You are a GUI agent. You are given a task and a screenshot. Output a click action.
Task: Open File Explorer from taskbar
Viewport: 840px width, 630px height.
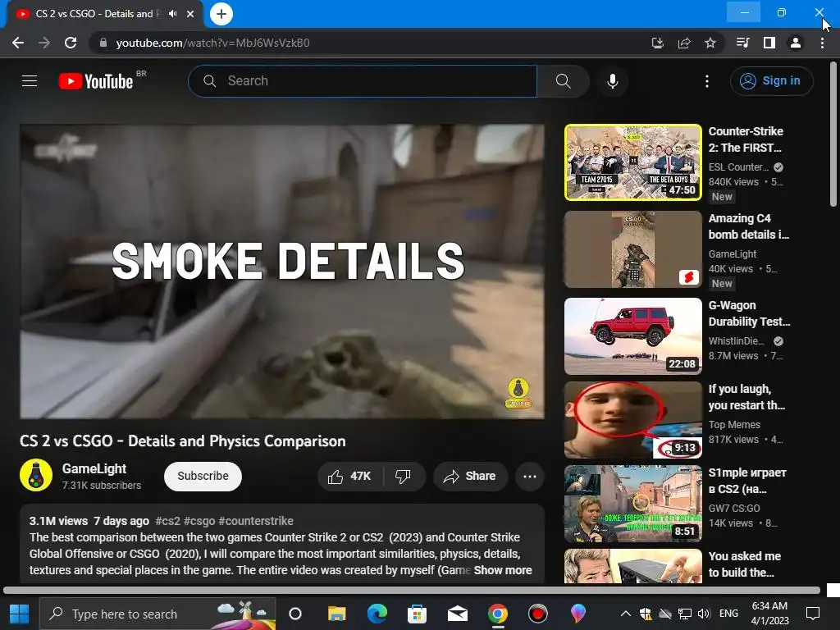[x=337, y=614]
